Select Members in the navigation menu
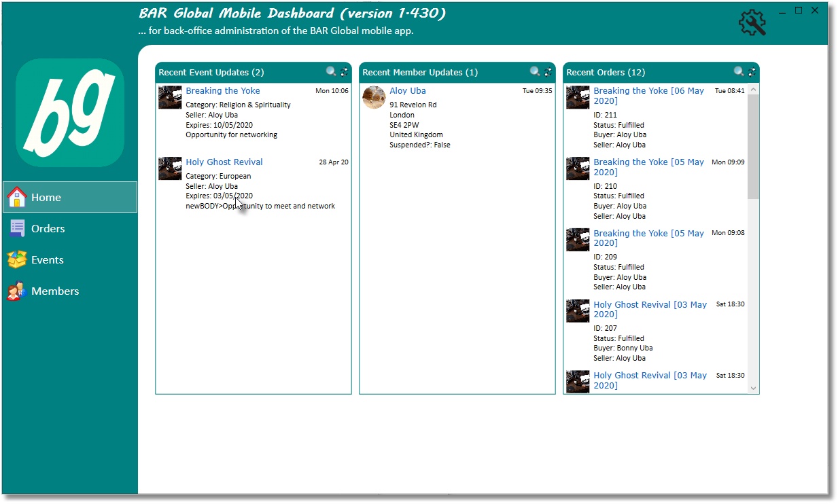The width and height of the screenshot is (838, 504). (54, 291)
